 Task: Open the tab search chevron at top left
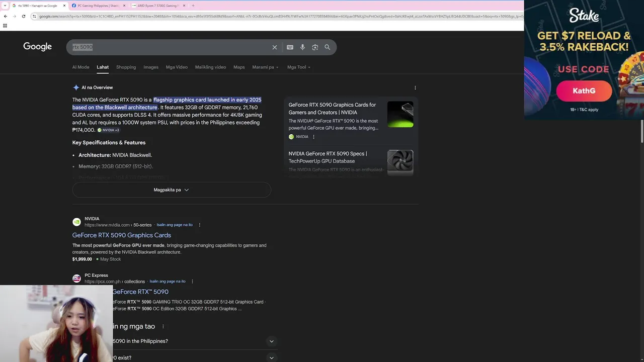[5, 6]
